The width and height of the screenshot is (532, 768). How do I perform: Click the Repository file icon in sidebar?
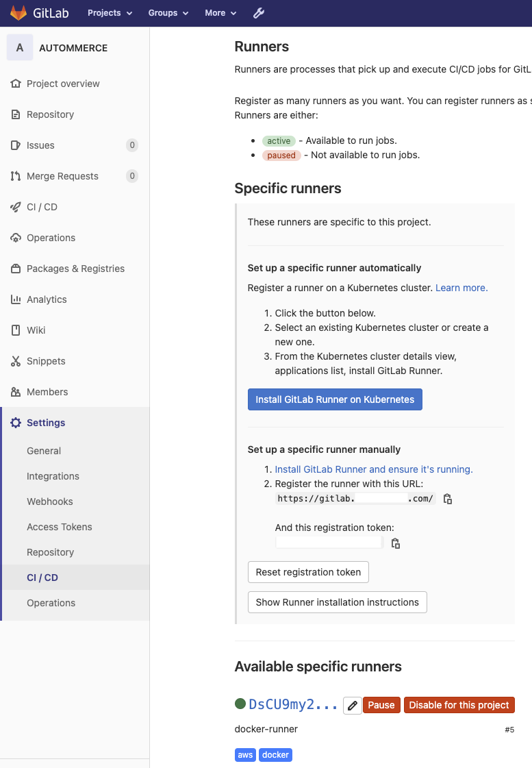point(16,114)
